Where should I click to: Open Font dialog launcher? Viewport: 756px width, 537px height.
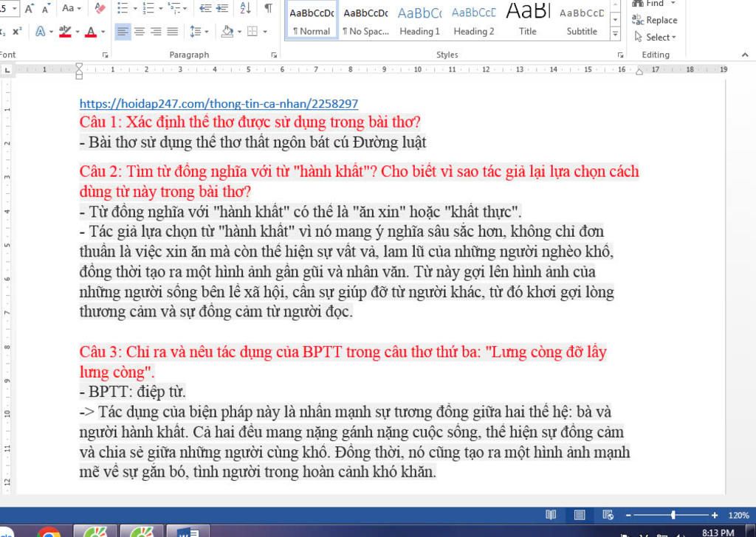click(105, 55)
